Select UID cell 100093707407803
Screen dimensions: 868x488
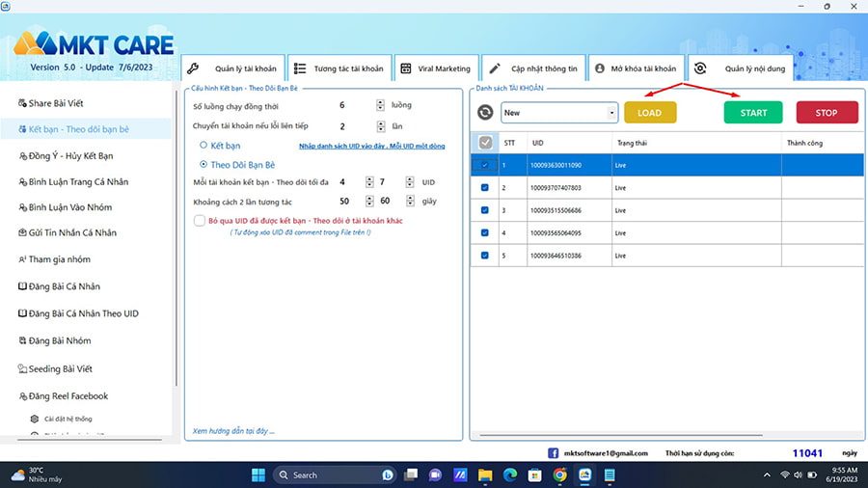569,187
